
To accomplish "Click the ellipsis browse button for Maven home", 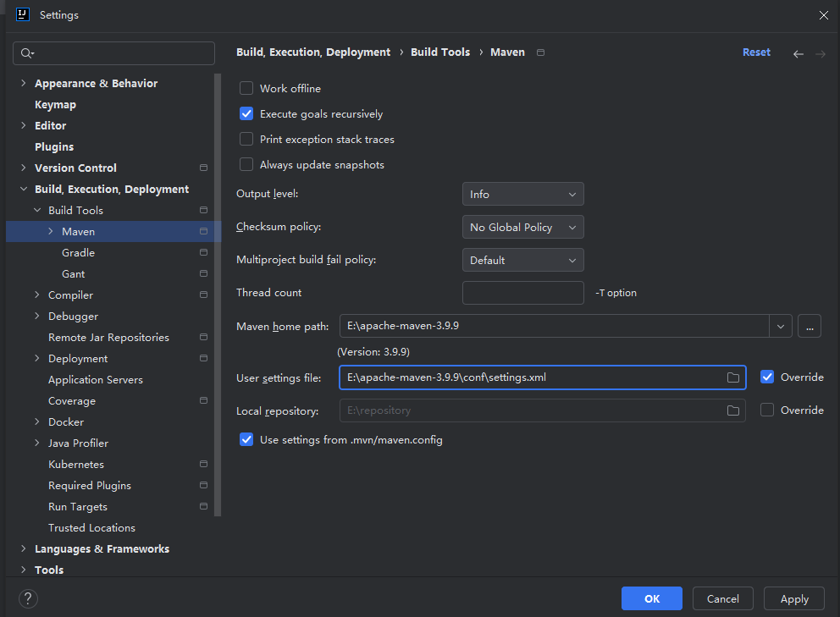I will coord(809,326).
